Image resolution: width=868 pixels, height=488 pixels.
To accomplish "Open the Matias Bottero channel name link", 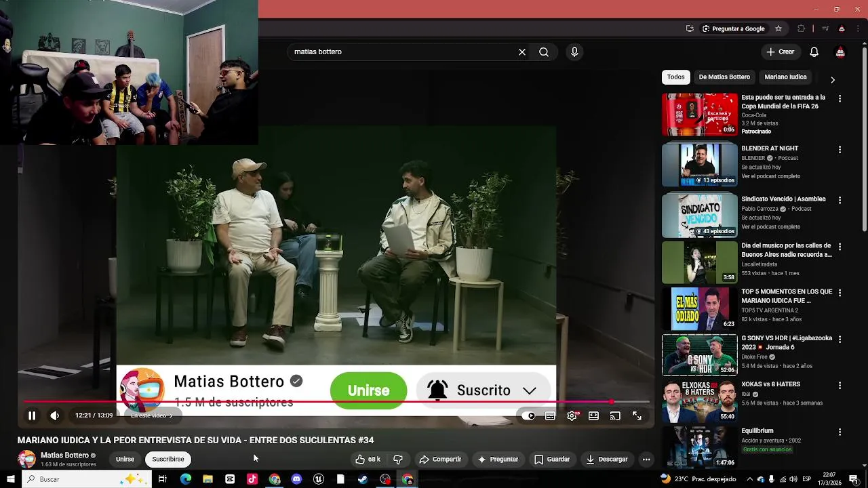I will pyautogui.click(x=64, y=455).
